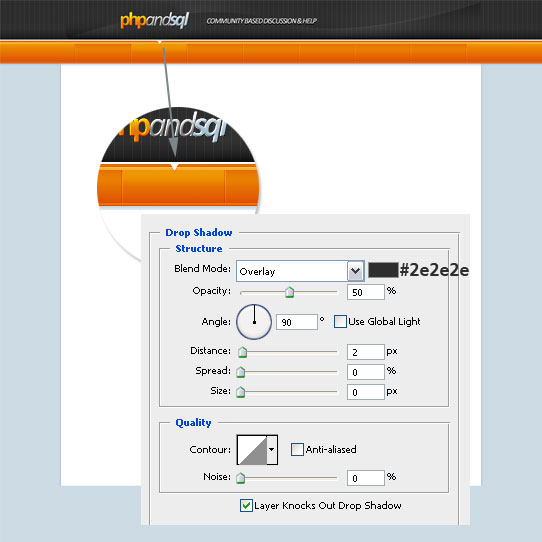Click the Distance slider handle
The height and width of the screenshot is (542, 542).
point(242,352)
